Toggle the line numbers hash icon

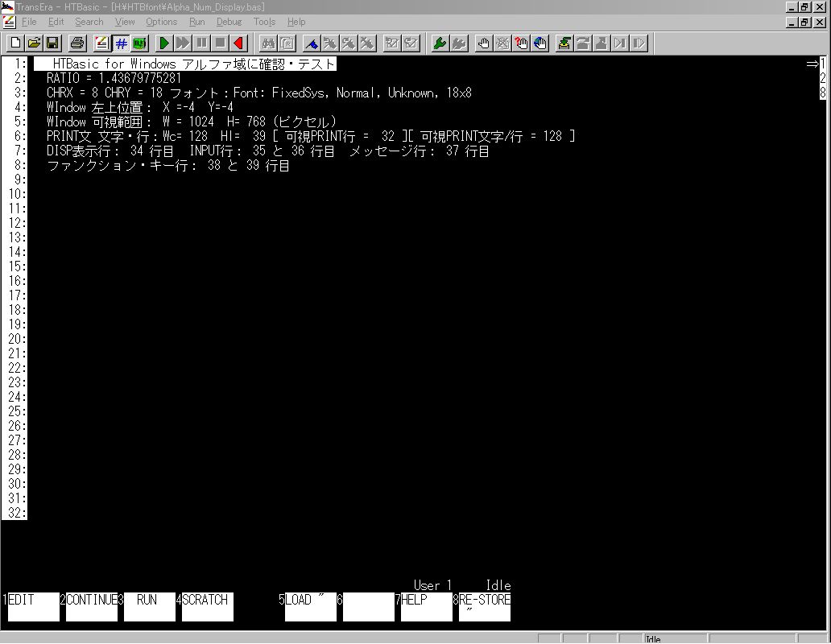click(121, 43)
